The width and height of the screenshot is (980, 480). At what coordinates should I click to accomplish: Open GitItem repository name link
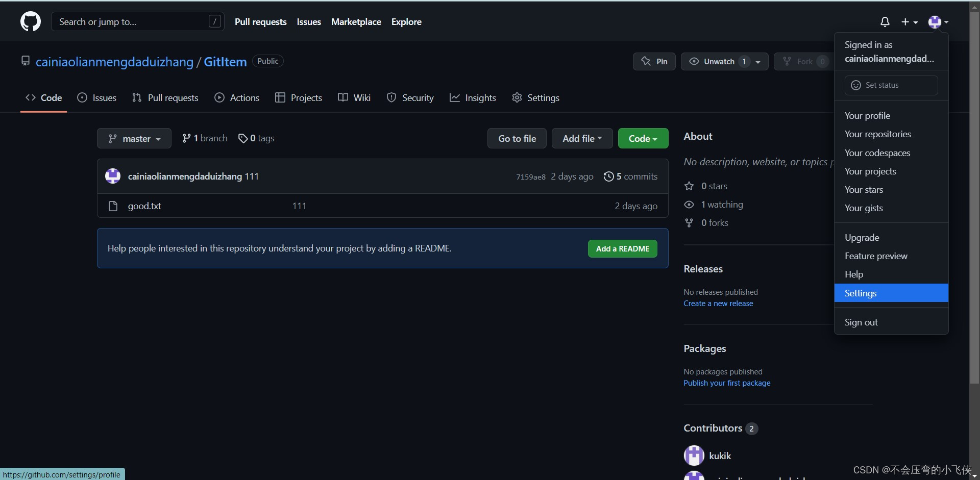coord(225,62)
